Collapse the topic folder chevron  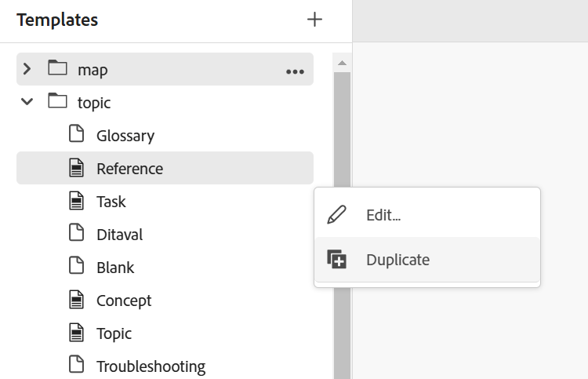[27, 101]
